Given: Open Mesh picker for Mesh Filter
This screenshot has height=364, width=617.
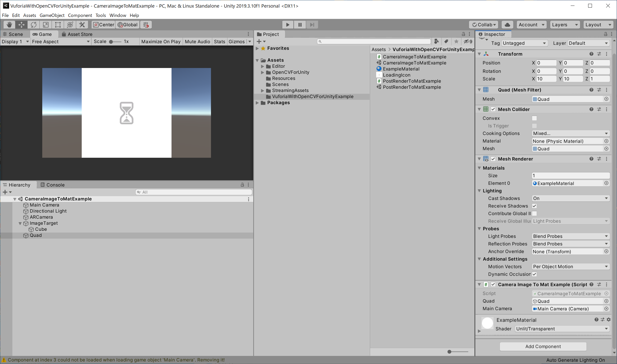Looking at the screenshot, I should (606, 99).
